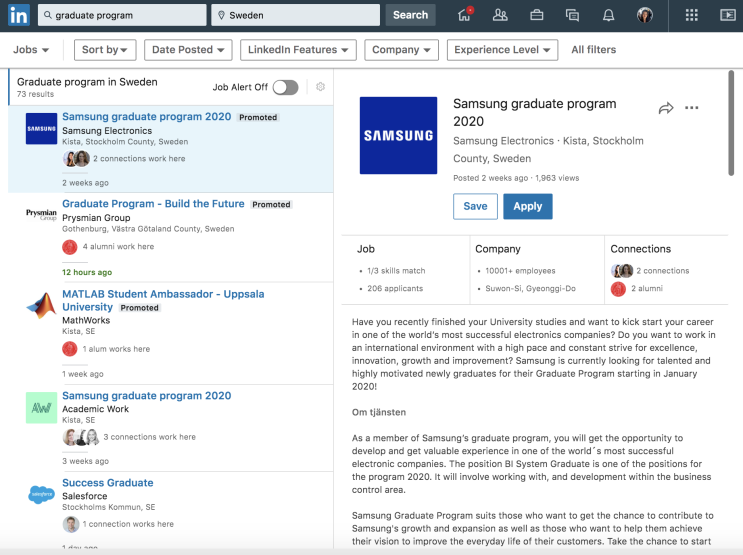This screenshot has width=743, height=555.
Task: Open the Jobs search-type menu
Action: [30, 50]
